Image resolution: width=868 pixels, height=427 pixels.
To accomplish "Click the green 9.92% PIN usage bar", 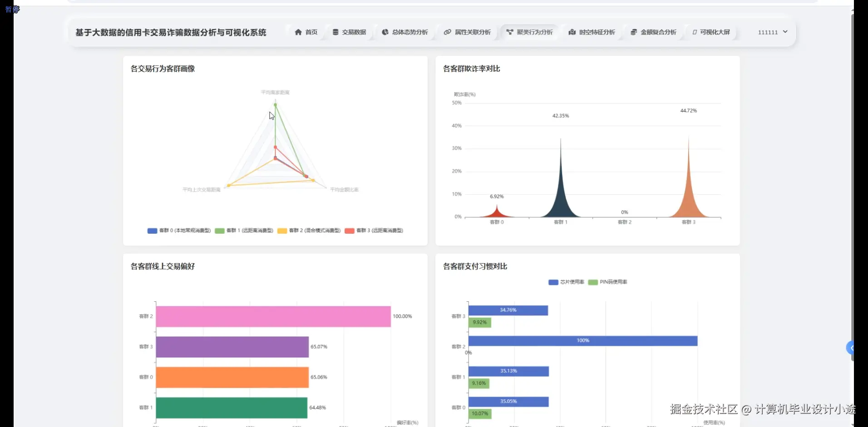I will click(480, 323).
